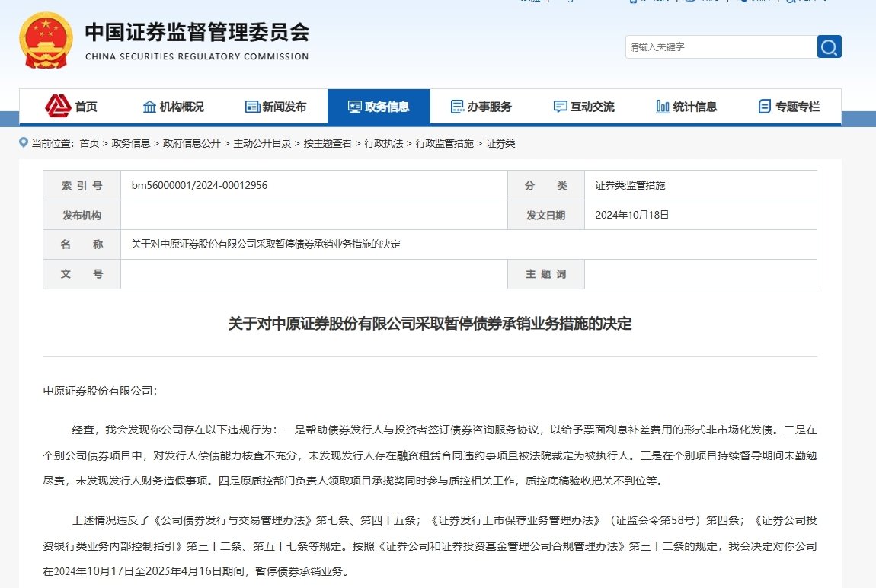
Task: Click the monitor icon beside 政务信息
Action: click(355, 107)
